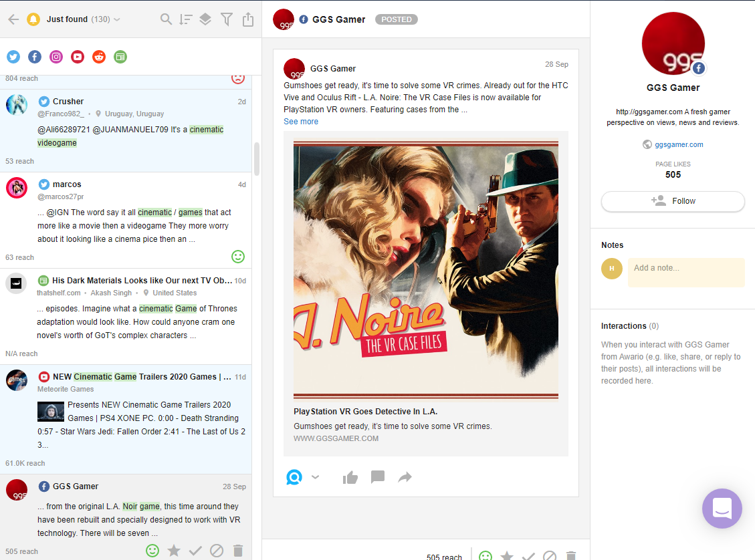Open GGS Gamer profile avatar in sidebar
The height and width of the screenshot is (560, 755).
coord(673,43)
